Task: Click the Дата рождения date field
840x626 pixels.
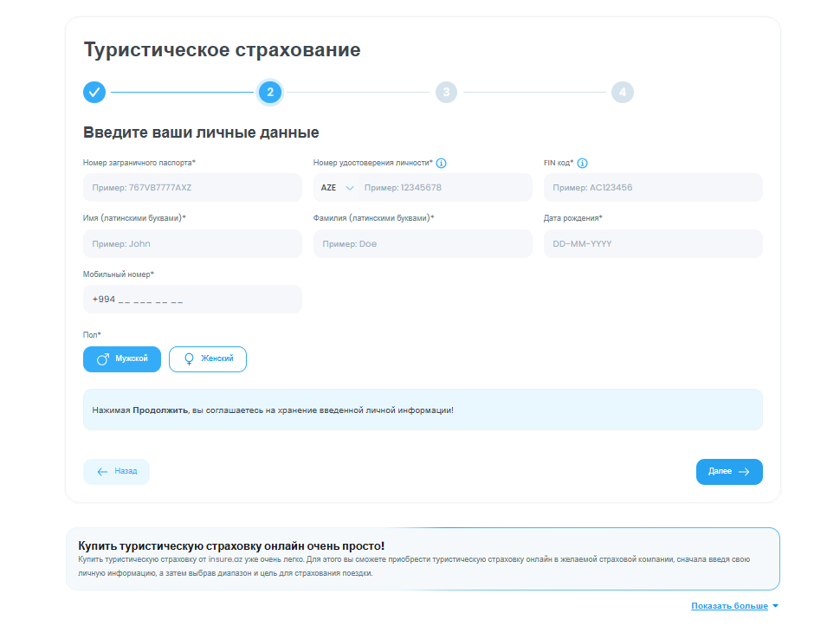Action: pyautogui.click(x=653, y=244)
